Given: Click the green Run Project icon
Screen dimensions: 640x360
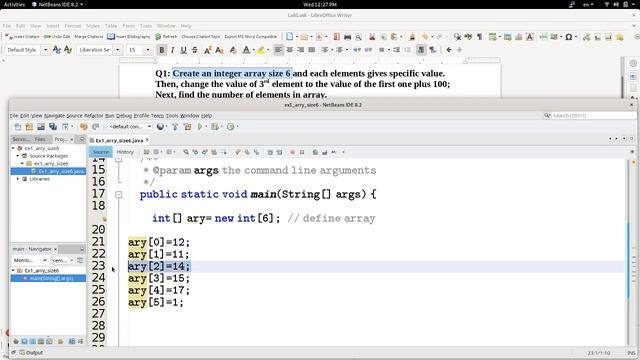Looking at the screenshot, I should [x=200, y=127].
